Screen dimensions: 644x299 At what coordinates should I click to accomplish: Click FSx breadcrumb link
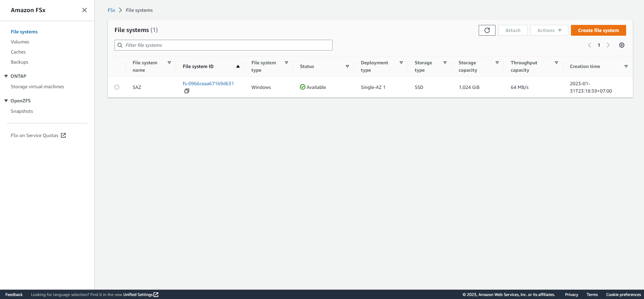pyautogui.click(x=111, y=10)
